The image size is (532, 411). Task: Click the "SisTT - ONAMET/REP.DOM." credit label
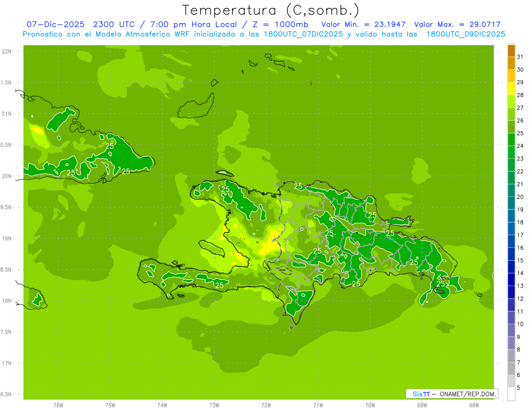pos(452,394)
